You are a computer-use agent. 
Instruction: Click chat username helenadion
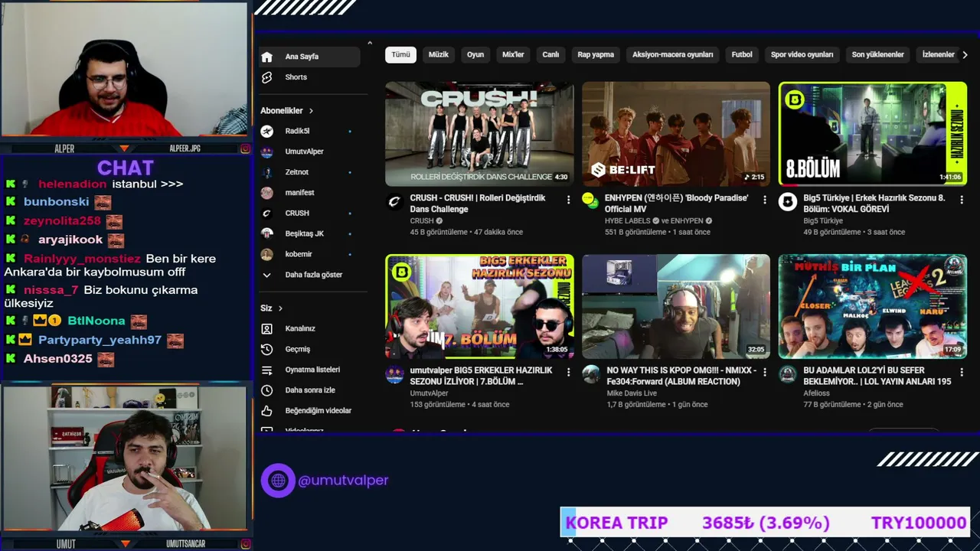click(72, 184)
